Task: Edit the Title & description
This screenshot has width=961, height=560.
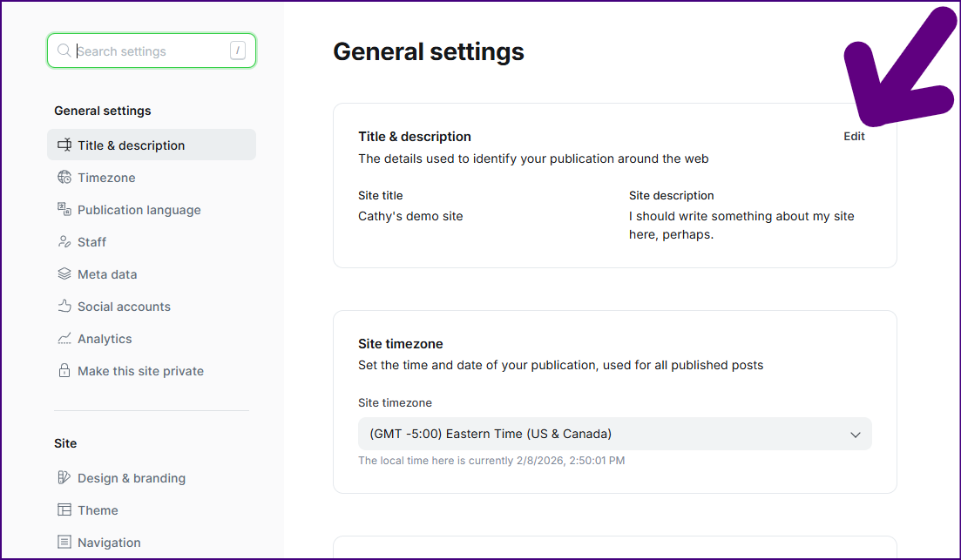Action: [854, 137]
